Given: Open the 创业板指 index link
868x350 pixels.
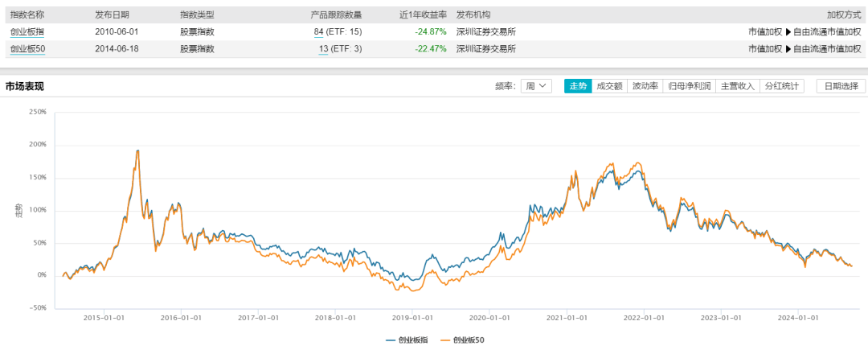Looking at the screenshot, I should (27, 32).
